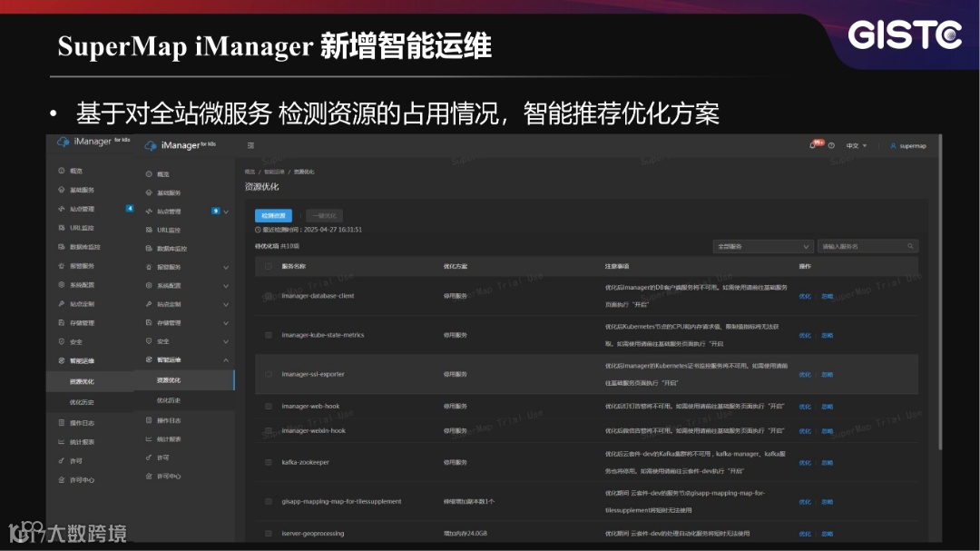Click the supermap username in header

click(913, 146)
